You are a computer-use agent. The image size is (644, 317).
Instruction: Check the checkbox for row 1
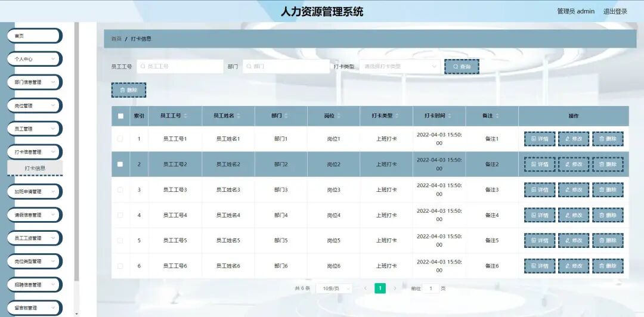point(120,139)
